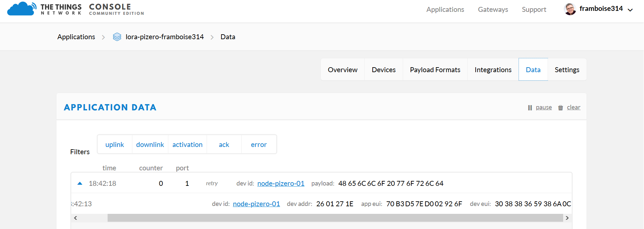Expand the framboise314 account dropdown arrow

(630, 10)
